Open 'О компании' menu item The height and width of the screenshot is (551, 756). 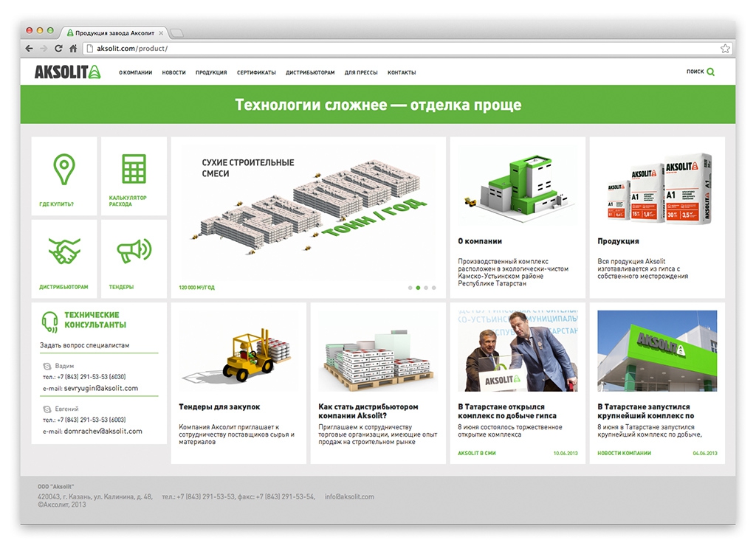pos(136,73)
